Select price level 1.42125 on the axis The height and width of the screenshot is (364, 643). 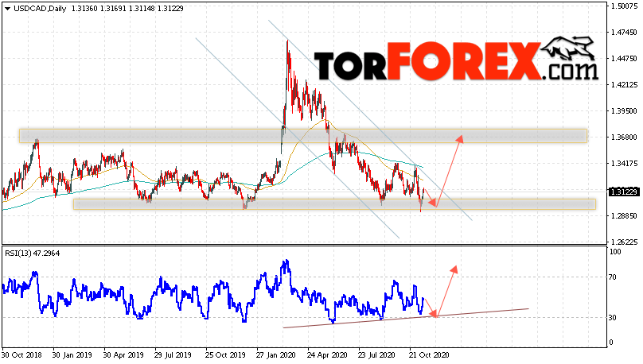tap(624, 85)
